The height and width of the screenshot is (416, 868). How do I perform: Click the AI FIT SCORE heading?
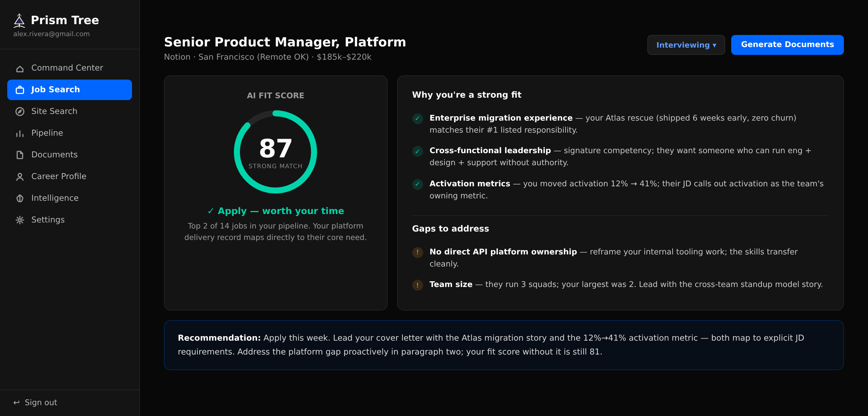275,96
